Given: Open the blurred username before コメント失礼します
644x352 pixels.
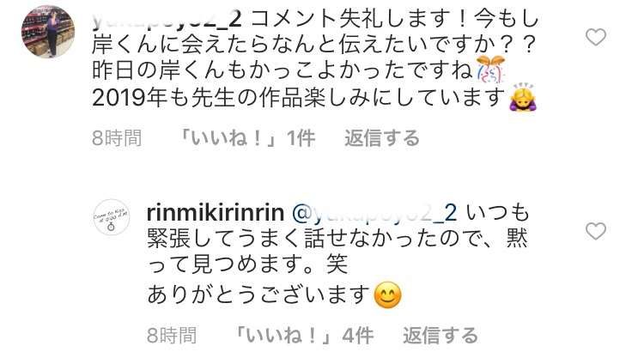Looking at the screenshot, I should [x=167, y=19].
